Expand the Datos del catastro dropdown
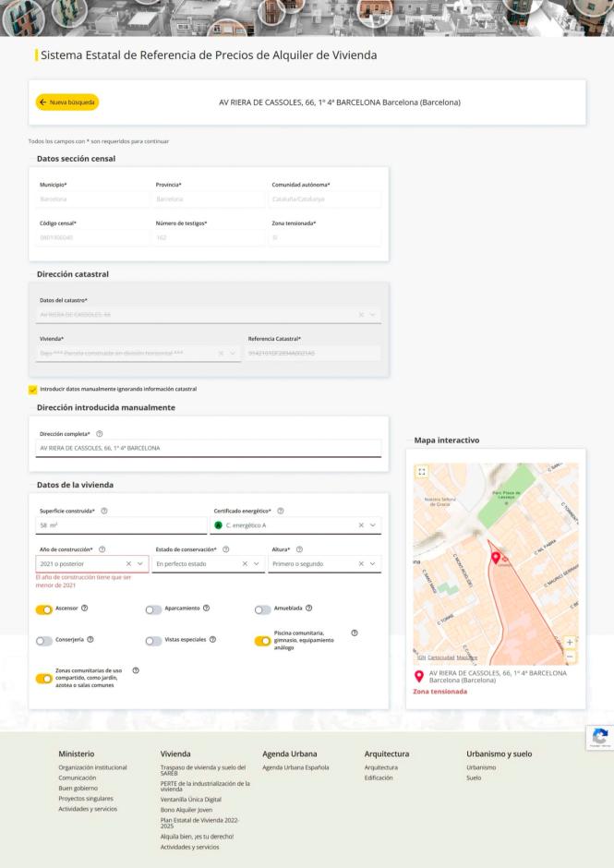 (373, 315)
